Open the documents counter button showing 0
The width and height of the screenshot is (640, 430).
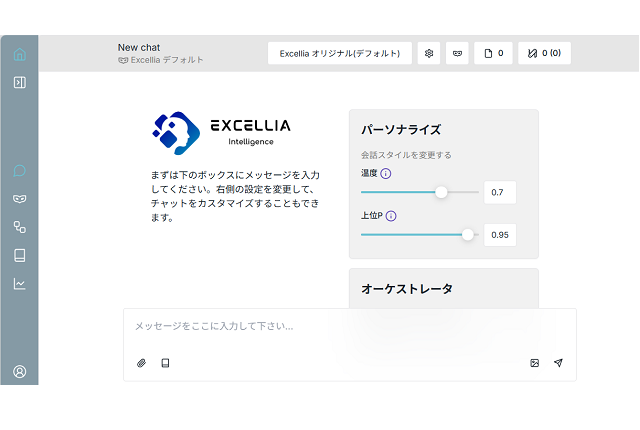(493, 53)
